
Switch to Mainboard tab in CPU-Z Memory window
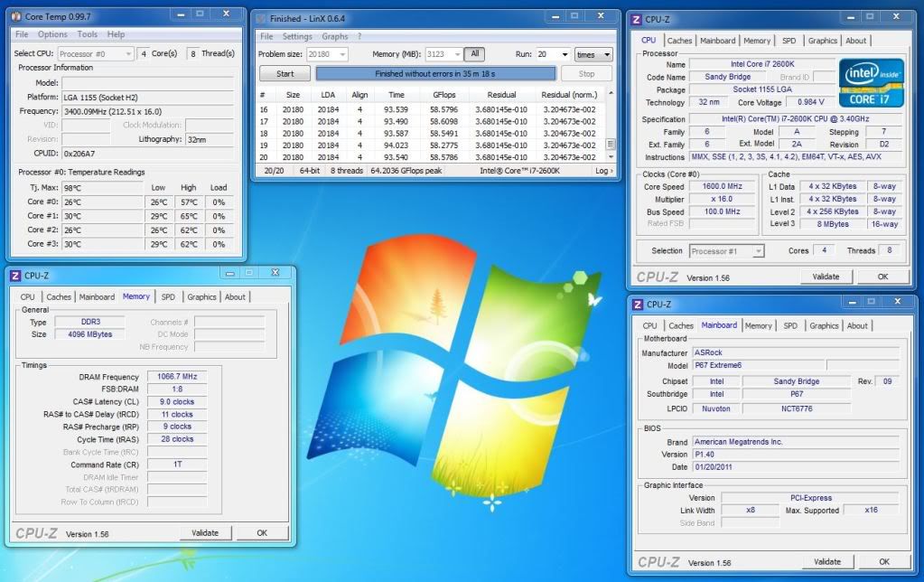97,296
